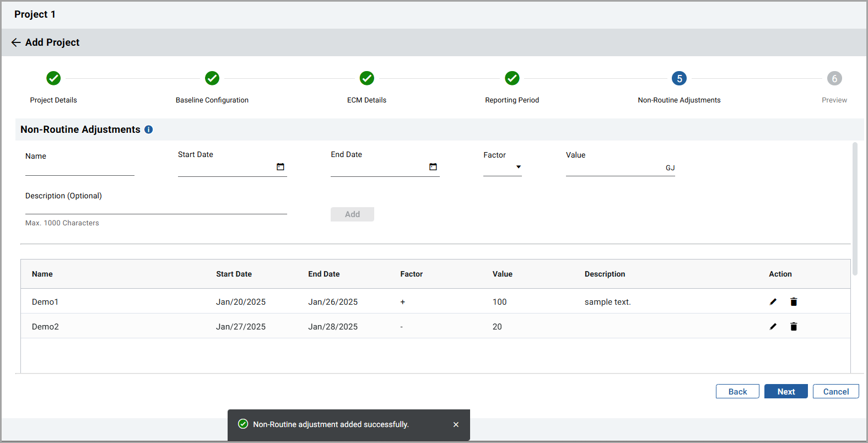The width and height of the screenshot is (868, 443).
Task: Edit the Demo1 adjustment row
Action: pyautogui.click(x=773, y=302)
